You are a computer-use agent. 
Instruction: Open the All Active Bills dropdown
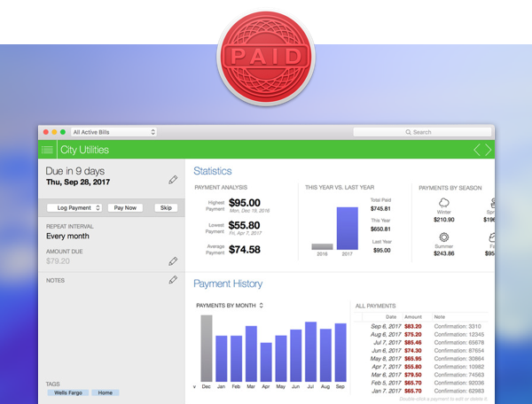(113, 132)
